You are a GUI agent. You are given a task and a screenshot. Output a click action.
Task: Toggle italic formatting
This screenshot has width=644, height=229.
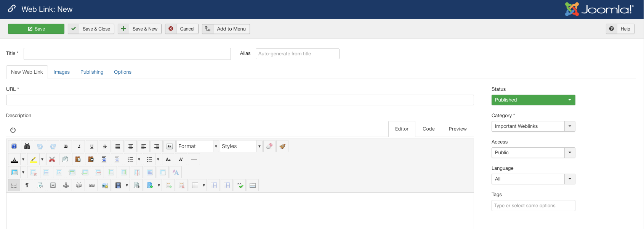[x=79, y=146]
